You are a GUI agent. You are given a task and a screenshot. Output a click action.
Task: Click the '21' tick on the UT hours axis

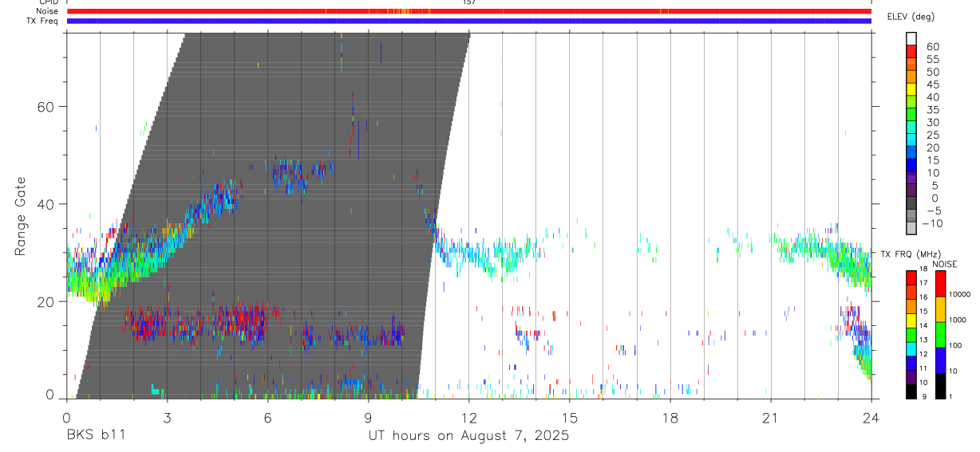770,417
